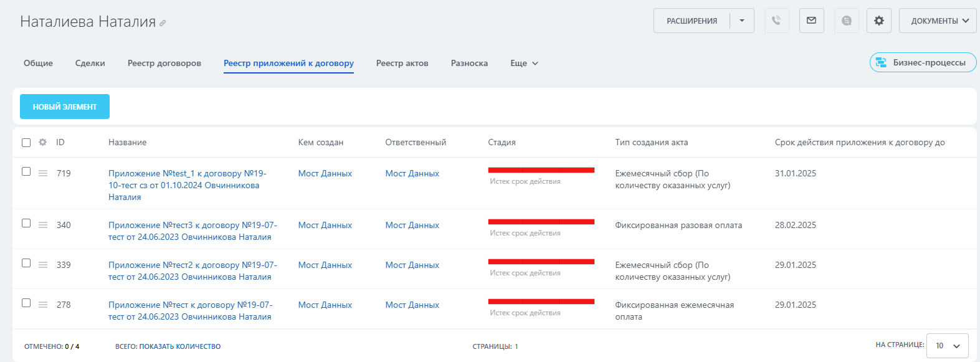Image resolution: width=980 pixels, height=362 pixels.
Task: Click the Новый элемент button
Action: (65, 107)
